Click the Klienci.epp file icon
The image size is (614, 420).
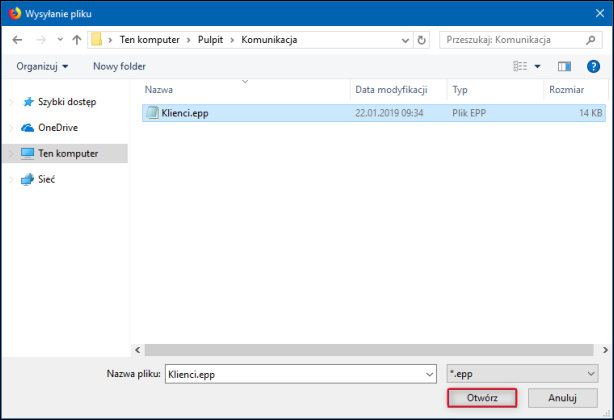[152, 113]
